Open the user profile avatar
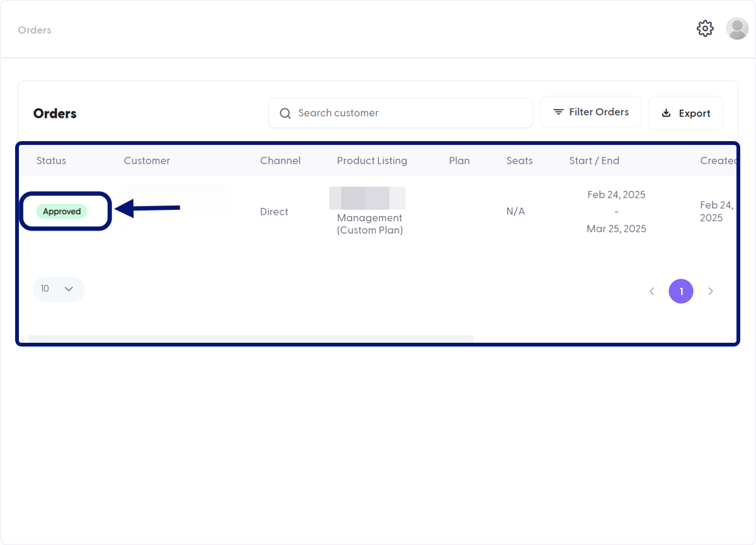This screenshot has height=545, width=756. pos(737,28)
